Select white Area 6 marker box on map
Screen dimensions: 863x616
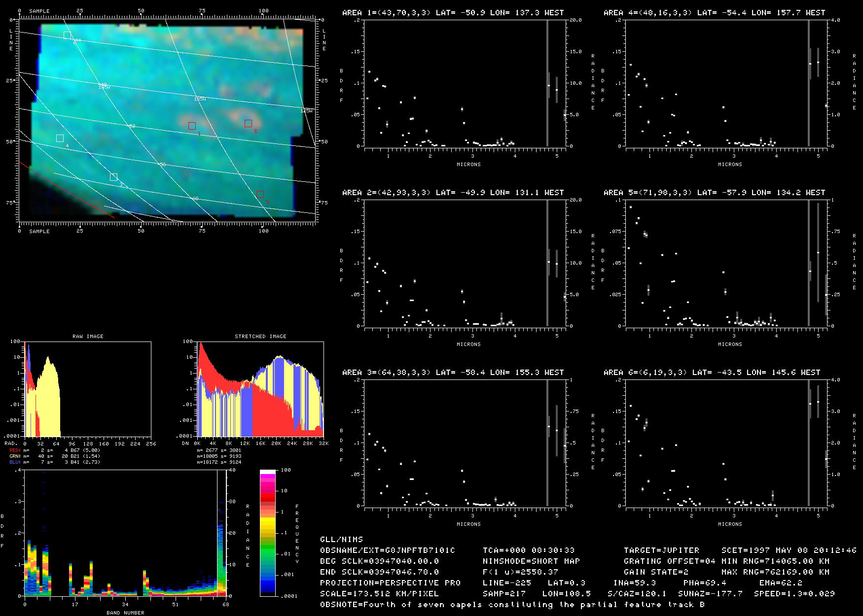(67, 35)
